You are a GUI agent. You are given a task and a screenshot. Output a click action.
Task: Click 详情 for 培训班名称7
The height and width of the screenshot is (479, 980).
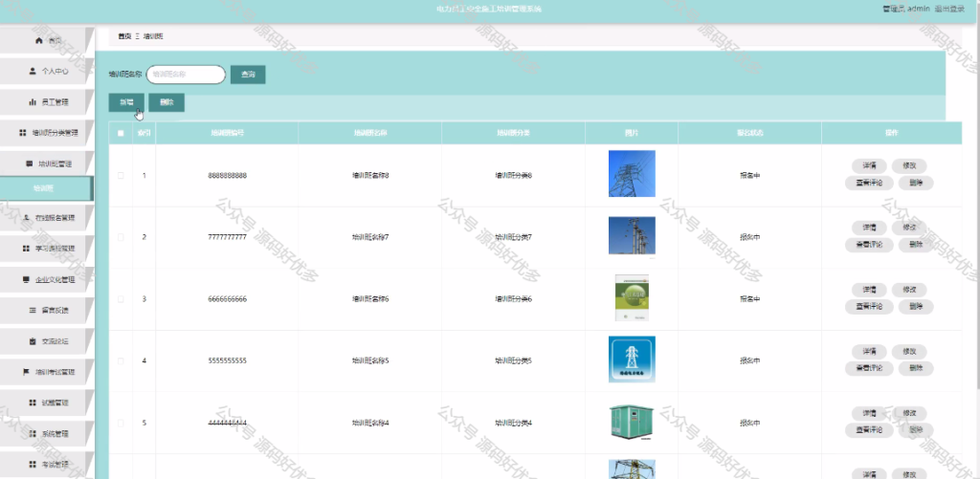(x=869, y=228)
